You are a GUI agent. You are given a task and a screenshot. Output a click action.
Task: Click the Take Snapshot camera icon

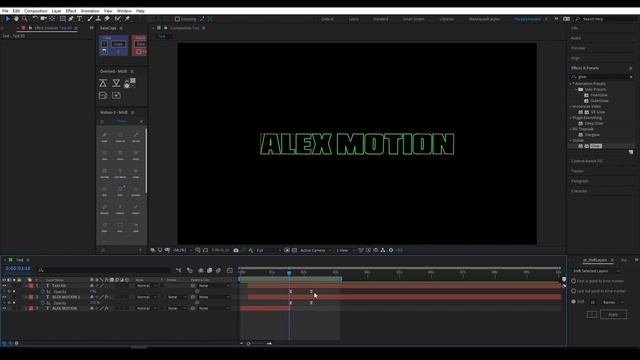pos(236,250)
